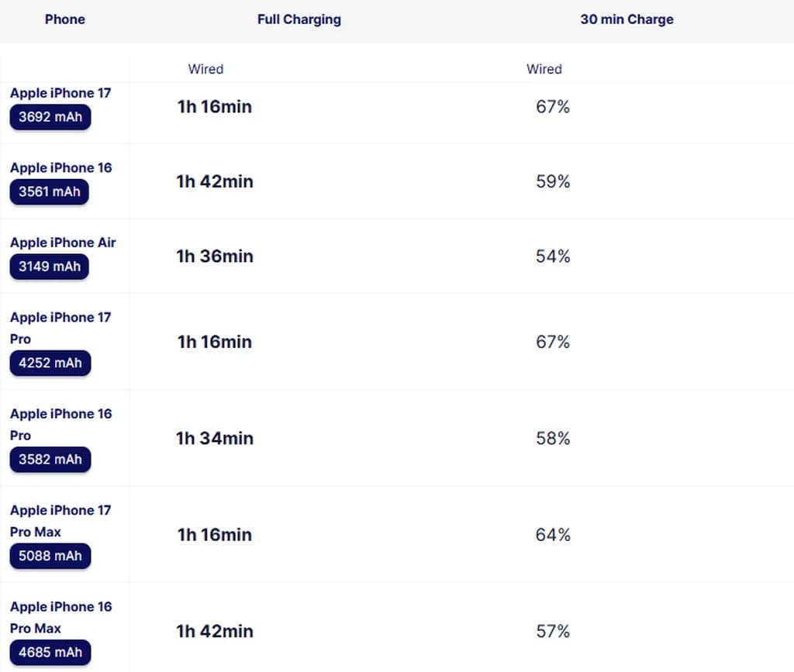
Task: Click the Phone column header
Action: click(x=65, y=19)
